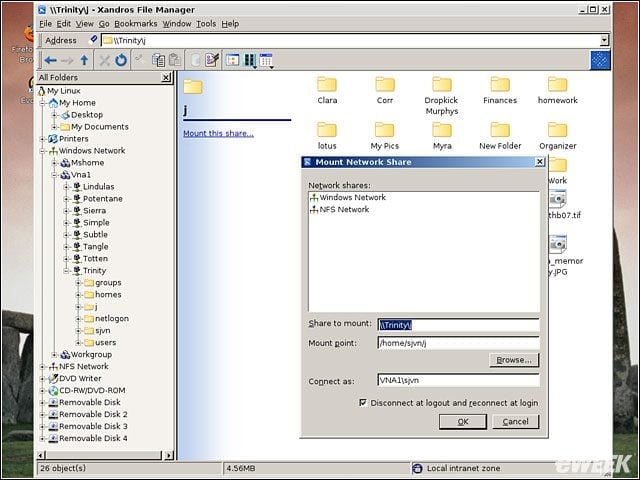
Task: Expand the Printers tree node
Action: tap(42, 139)
